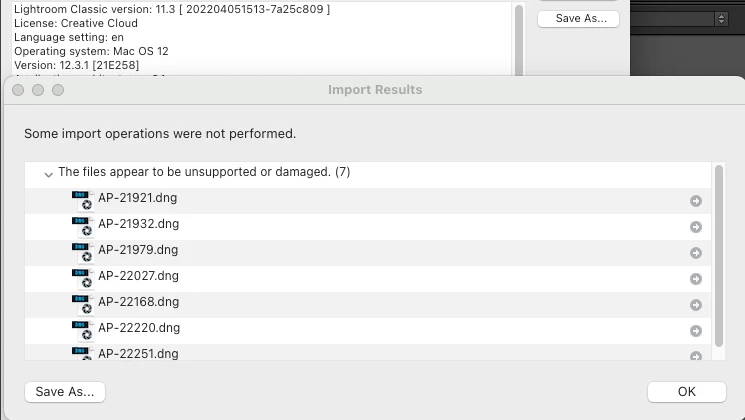Click Save As beside the system info

click(x=578, y=19)
